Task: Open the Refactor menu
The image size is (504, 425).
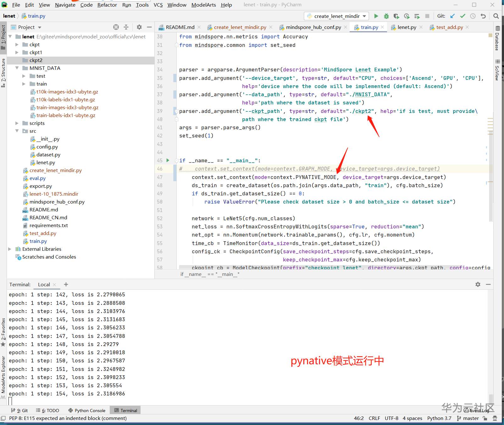Action: tap(107, 5)
